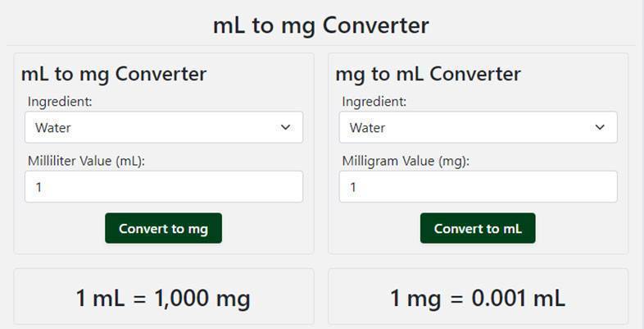This screenshot has height=329, width=644.
Task: Click the Milliliter Value (mL) label
Action: pyautogui.click(x=87, y=161)
